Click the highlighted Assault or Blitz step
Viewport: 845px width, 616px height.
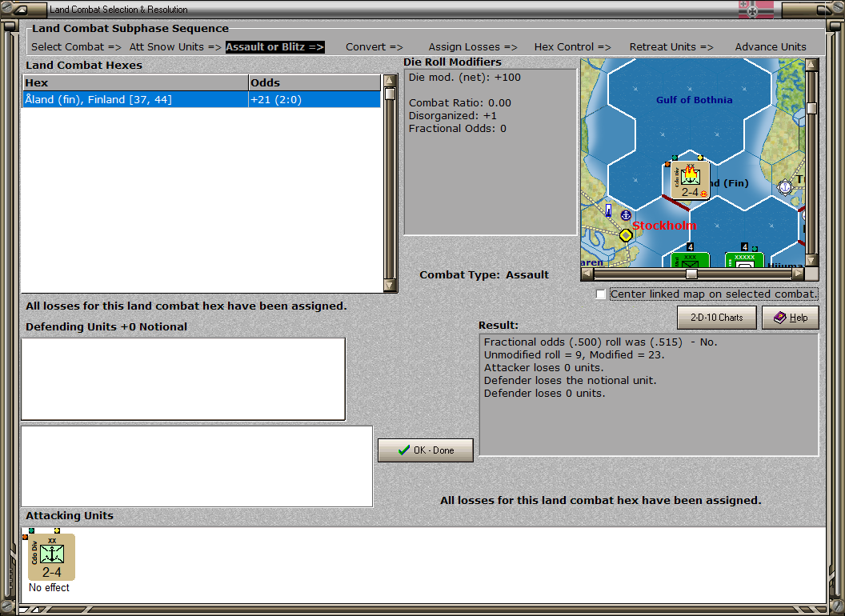pyautogui.click(x=274, y=47)
